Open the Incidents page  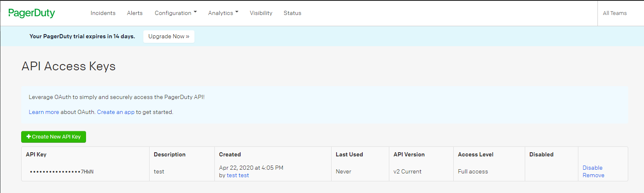point(103,13)
